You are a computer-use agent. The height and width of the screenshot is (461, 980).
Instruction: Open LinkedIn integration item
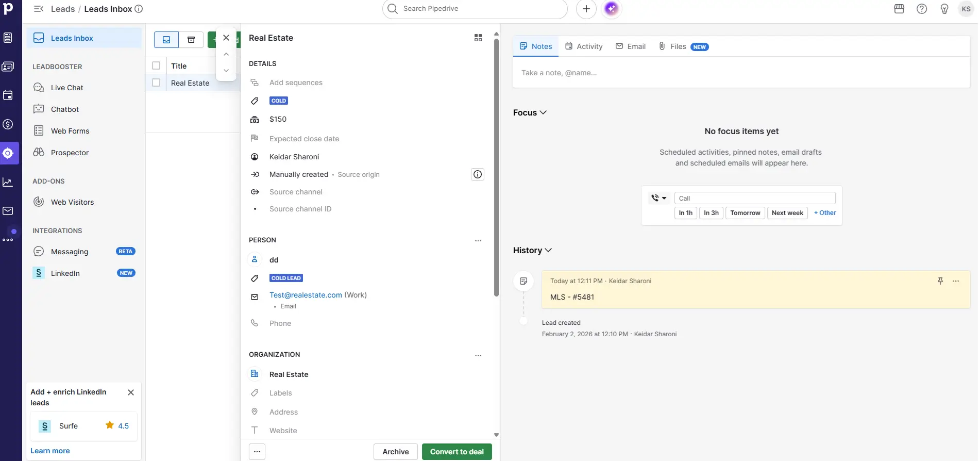(x=84, y=273)
